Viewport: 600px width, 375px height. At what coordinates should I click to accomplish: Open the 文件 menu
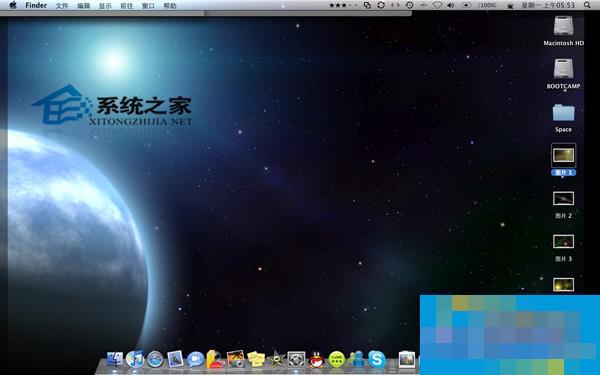62,6
